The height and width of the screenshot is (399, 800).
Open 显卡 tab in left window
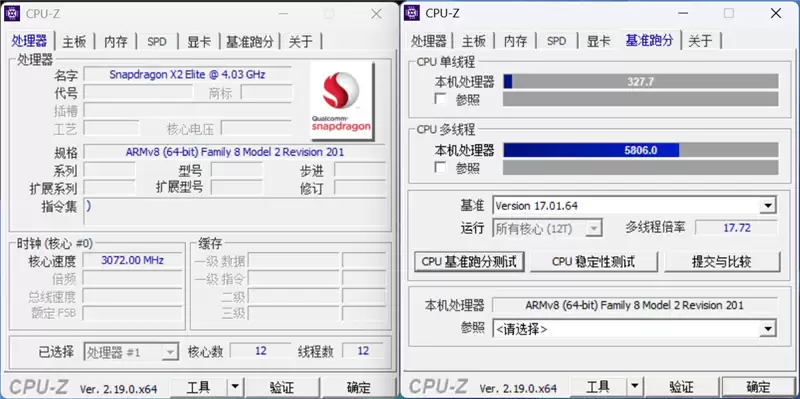click(198, 41)
